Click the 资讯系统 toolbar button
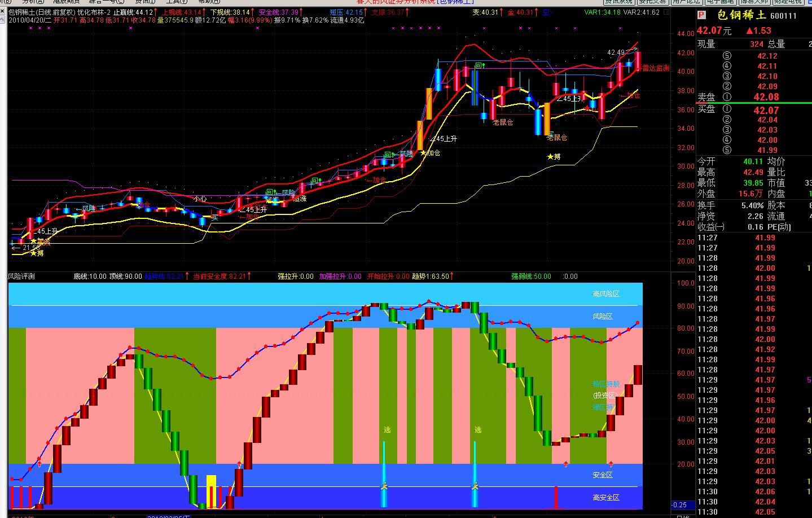The height and width of the screenshot is (518, 812). point(618,2)
